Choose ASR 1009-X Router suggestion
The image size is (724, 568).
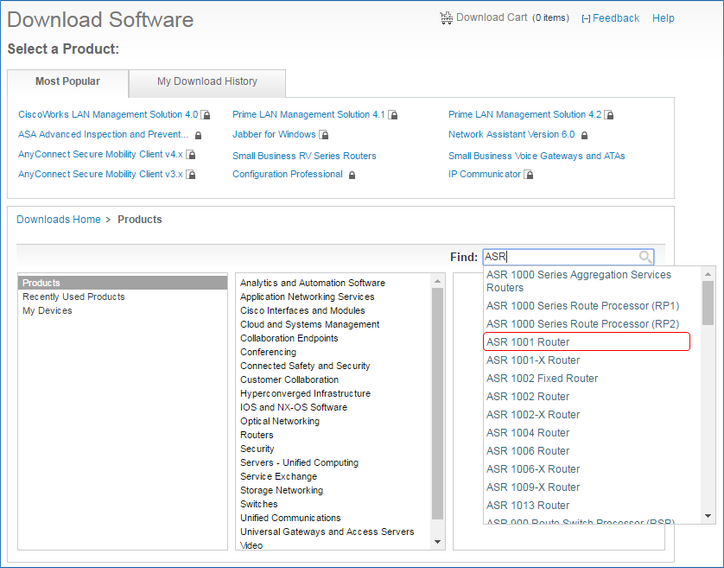tap(533, 487)
